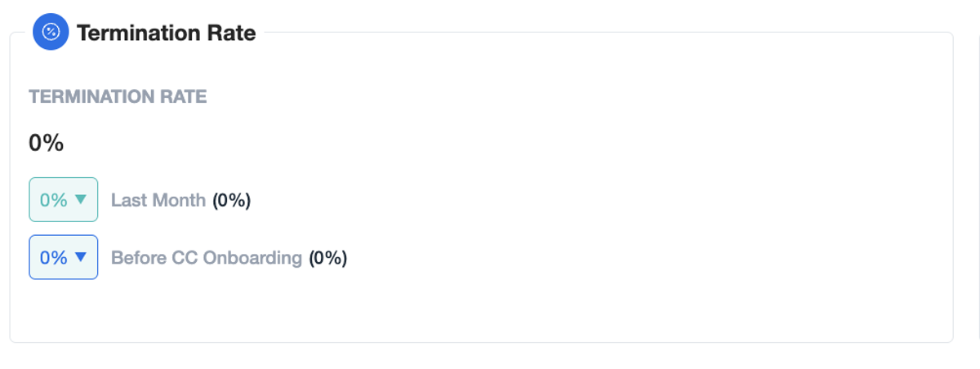Click the large 0% termination rate value

click(x=47, y=144)
